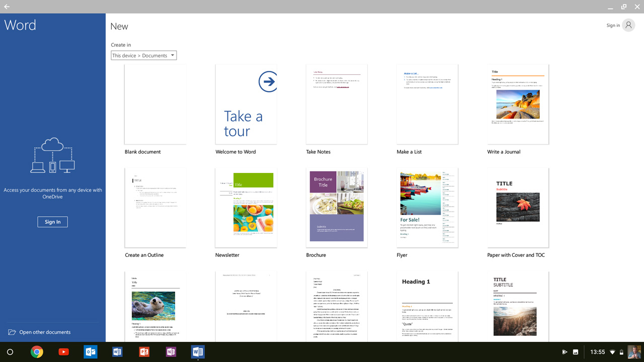Open Chrome from the taskbar

click(37, 352)
